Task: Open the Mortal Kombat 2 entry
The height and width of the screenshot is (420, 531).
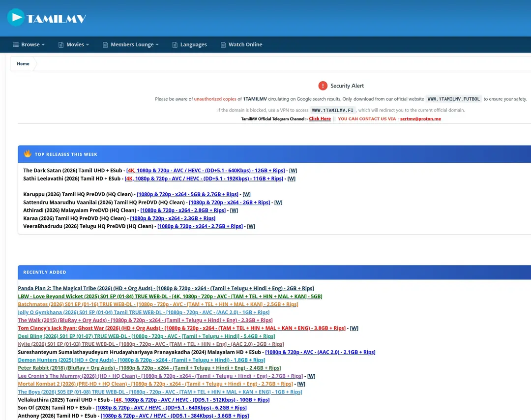Action: point(155,384)
